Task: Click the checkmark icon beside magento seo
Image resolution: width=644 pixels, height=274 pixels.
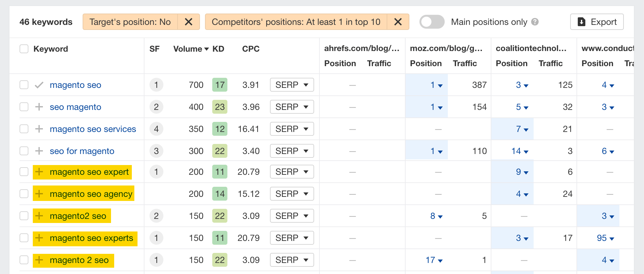Action: click(x=39, y=85)
